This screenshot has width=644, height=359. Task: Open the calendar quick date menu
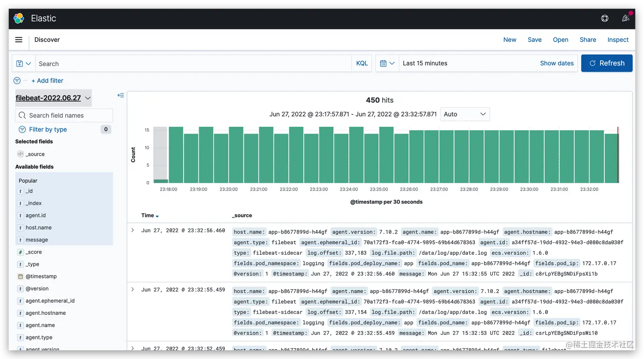pyautogui.click(x=387, y=63)
